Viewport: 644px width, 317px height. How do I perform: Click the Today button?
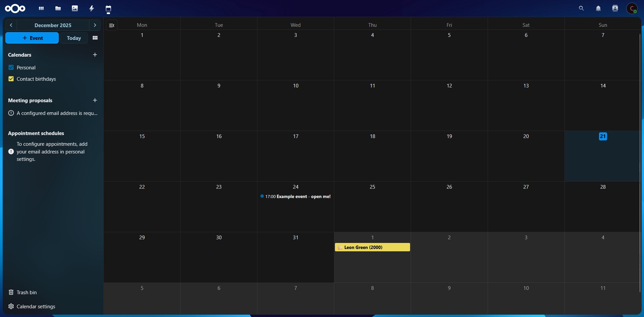point(74,38)
